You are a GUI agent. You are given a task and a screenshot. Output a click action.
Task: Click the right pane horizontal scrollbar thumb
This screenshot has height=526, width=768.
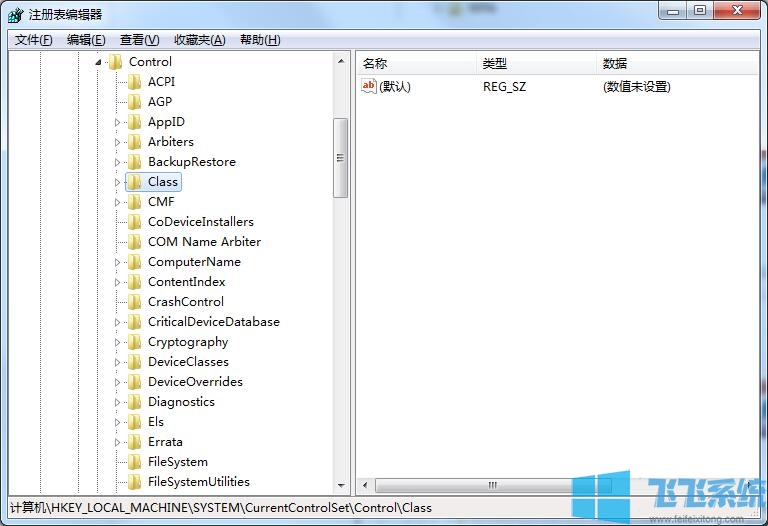tap(493, 485)
